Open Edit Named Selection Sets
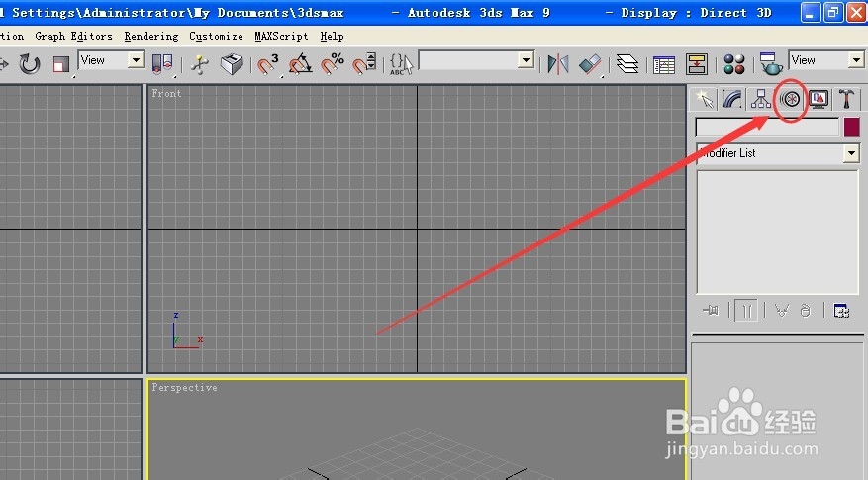The height and width of the screenshot is (480, 868). click(401, 64)
